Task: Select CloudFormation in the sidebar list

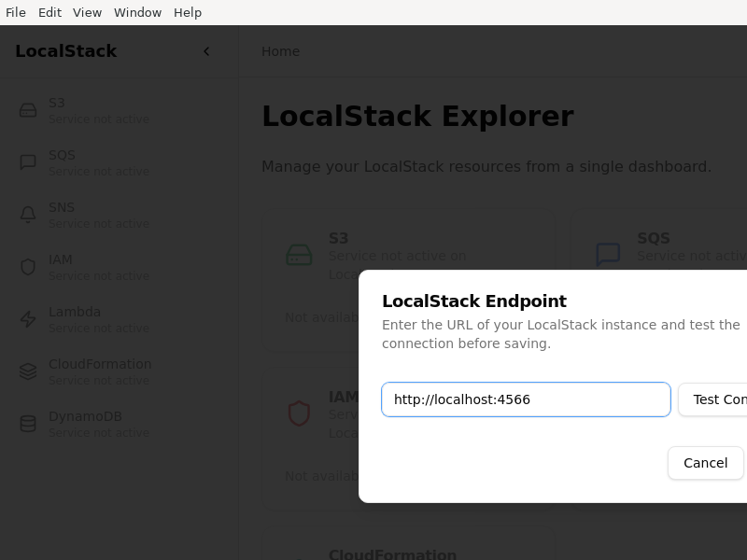Action: (x=120, y=371)
